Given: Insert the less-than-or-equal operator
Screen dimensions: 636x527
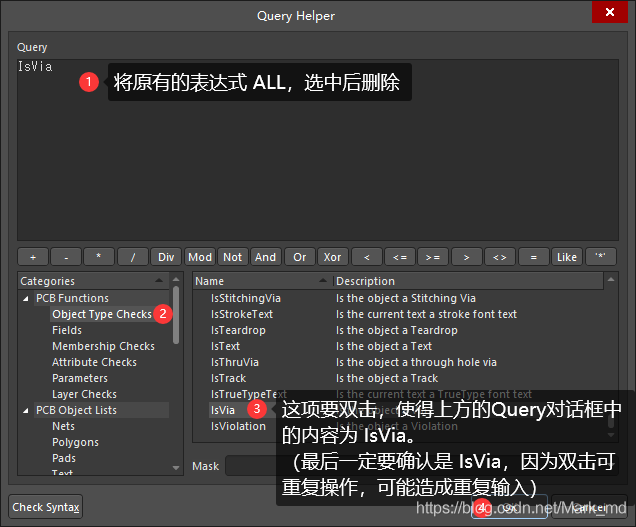Looking at the screenshot, I should (400, 257).
